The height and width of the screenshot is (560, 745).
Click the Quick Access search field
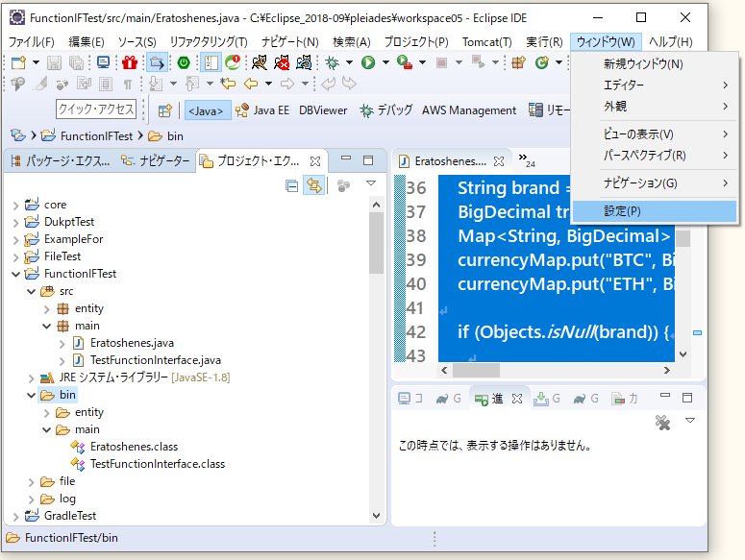96,110
